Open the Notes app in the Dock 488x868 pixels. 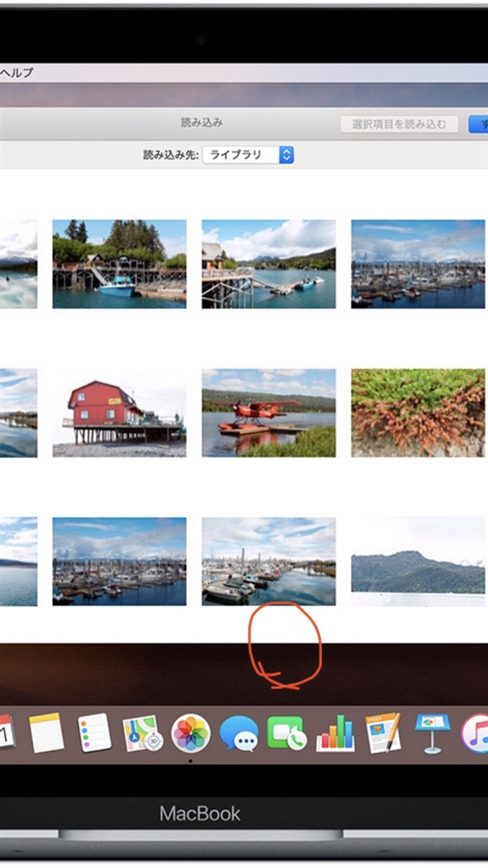tap(47, 733)
